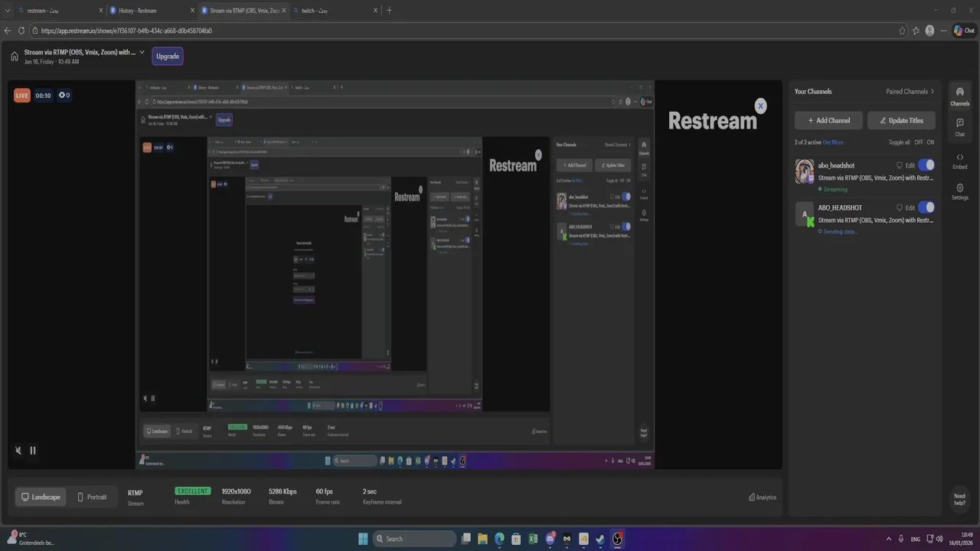980x551 pixels.
Task: Reload the current page
Action: 21,31
